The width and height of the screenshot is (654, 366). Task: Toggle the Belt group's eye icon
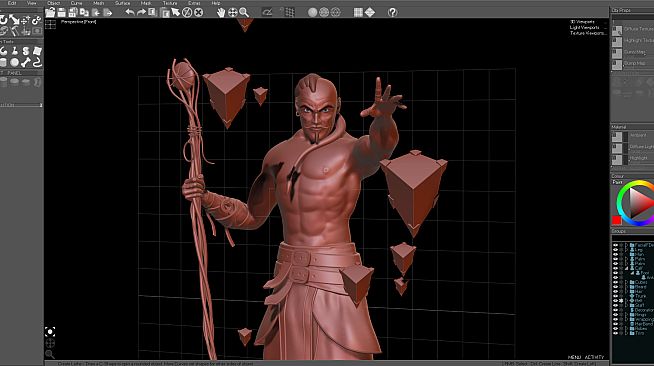616,301
